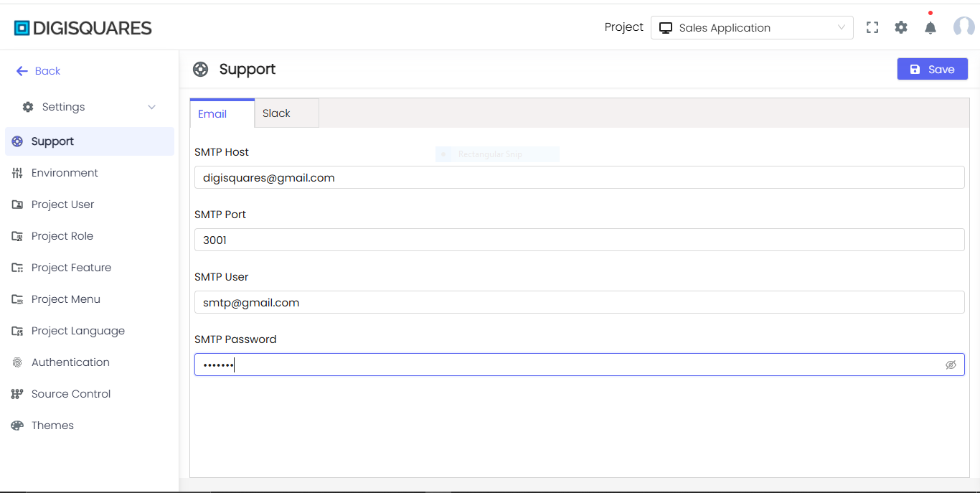Viewport: 980px width, 493px height.
Task: Open Environment settings
Action: coord(65,173)
